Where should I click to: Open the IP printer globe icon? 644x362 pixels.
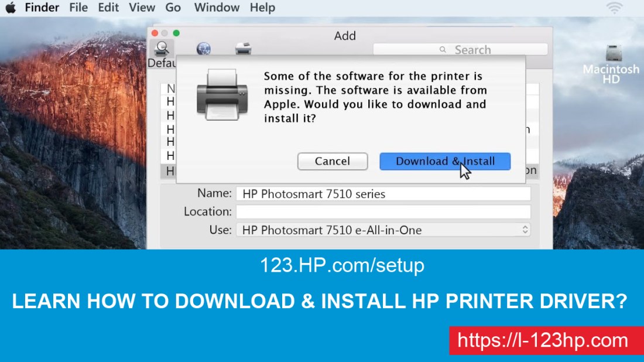click(204, 49)
